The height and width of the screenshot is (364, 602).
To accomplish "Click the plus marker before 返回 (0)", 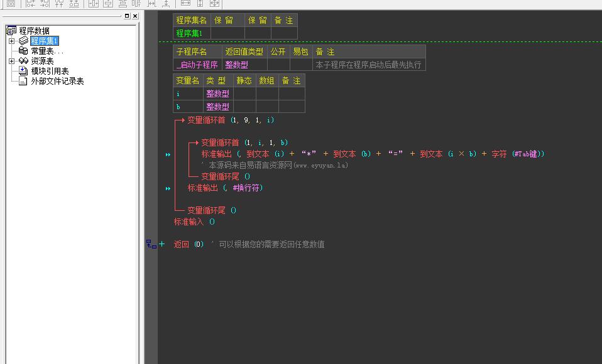I will (162, 244).
